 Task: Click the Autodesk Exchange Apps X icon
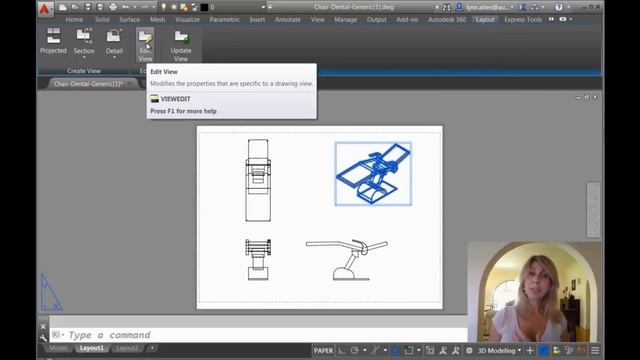click(522, 7)
